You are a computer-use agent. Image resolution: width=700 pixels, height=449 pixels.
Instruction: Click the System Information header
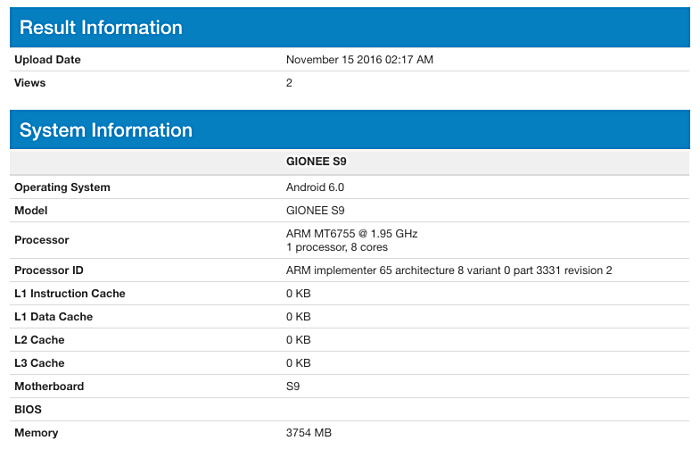coord(106,130)
